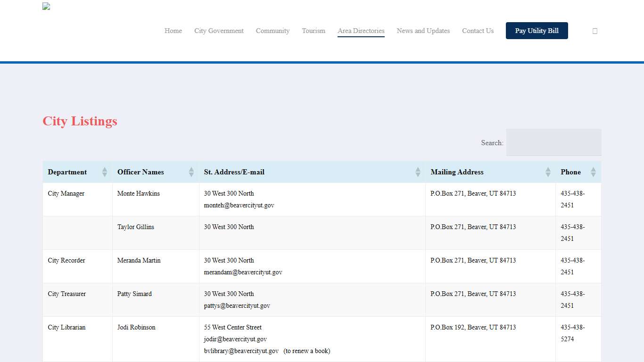Sort table by Department column arrows
Viewport: 644px width, 362px height.
click(x=104, y=172)
